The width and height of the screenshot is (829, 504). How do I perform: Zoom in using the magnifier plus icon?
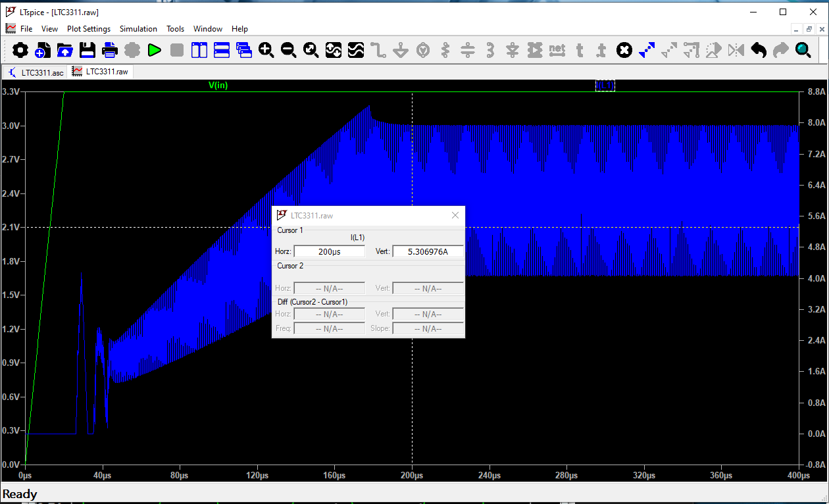266,50
